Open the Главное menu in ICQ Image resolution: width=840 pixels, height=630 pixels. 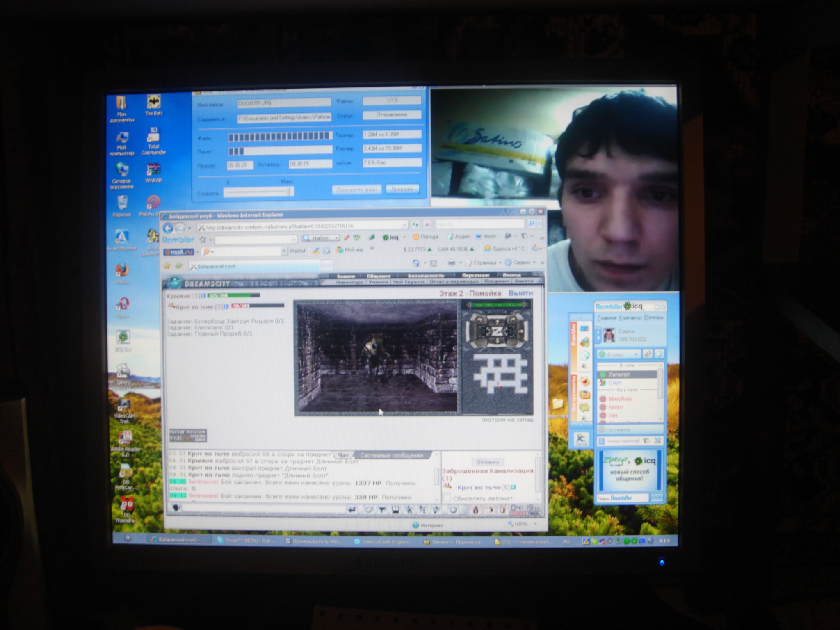coord(607,318)
